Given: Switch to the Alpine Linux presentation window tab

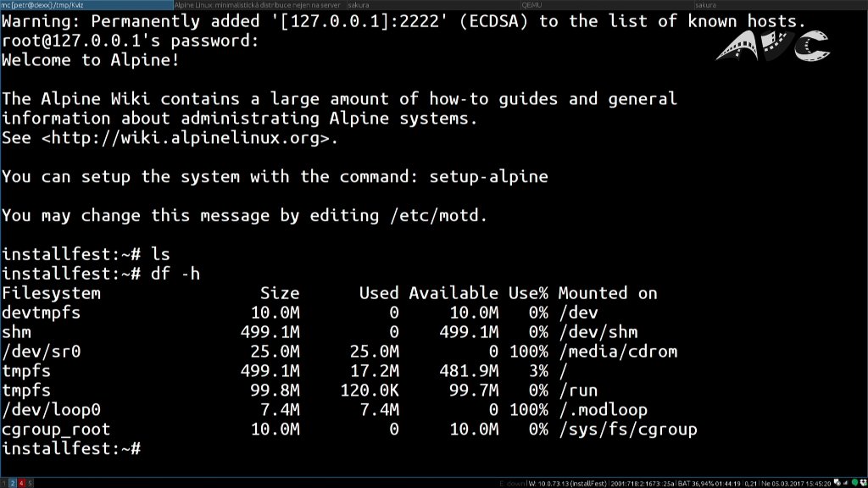Looking at the screenshot, I should 259,5.
